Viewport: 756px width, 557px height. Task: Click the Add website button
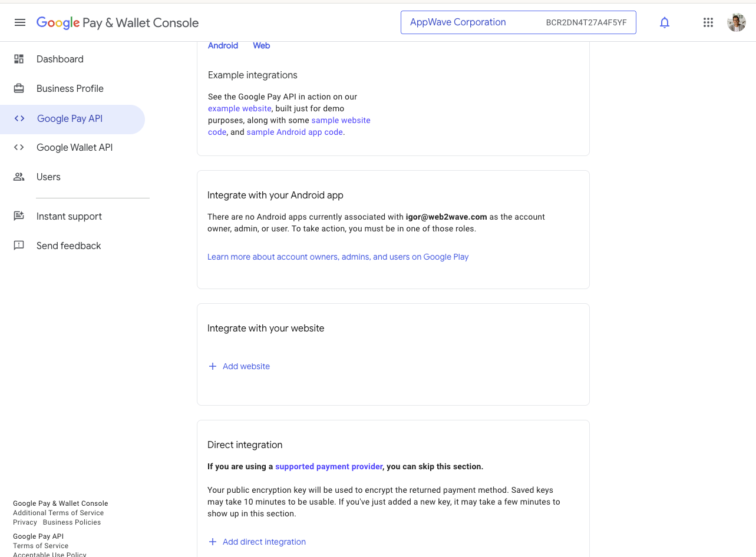click(239, 366)
